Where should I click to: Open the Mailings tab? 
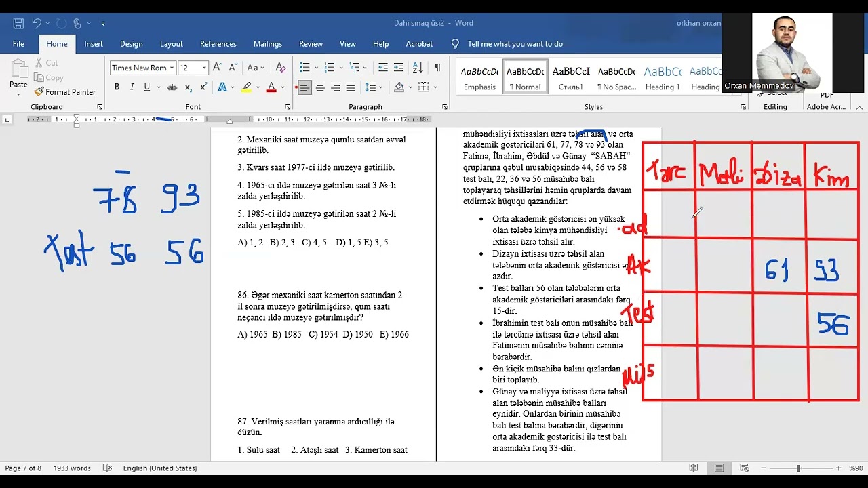pyautogui.click(x=268, y=43)
